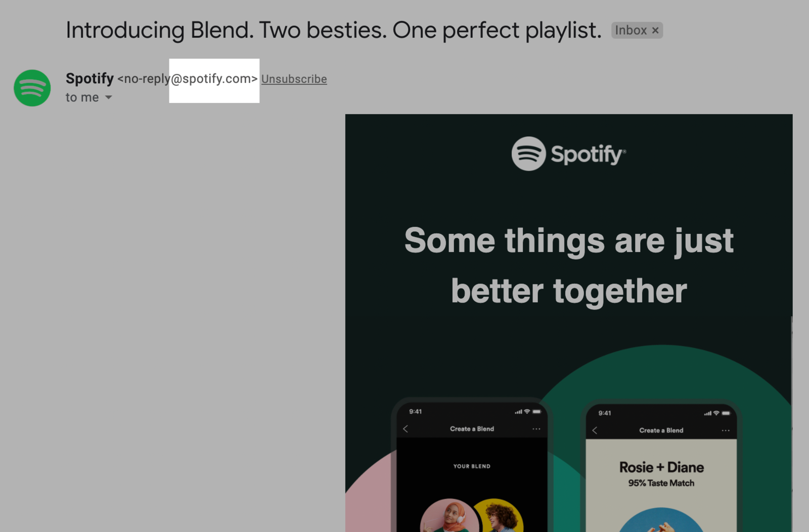Click the Spotify sender name

90,78
